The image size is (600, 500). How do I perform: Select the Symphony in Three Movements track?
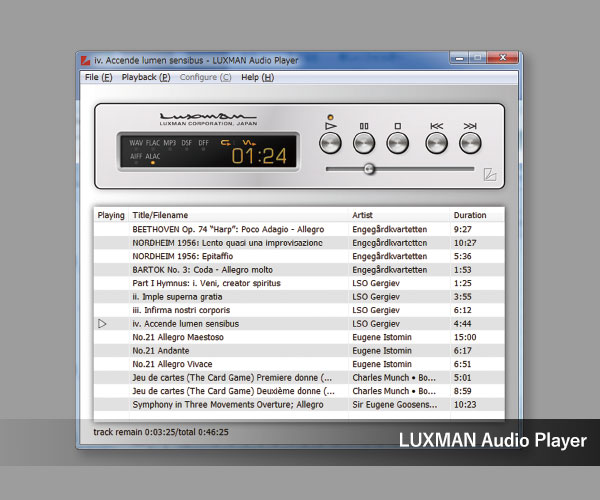(x=228, y=404)
